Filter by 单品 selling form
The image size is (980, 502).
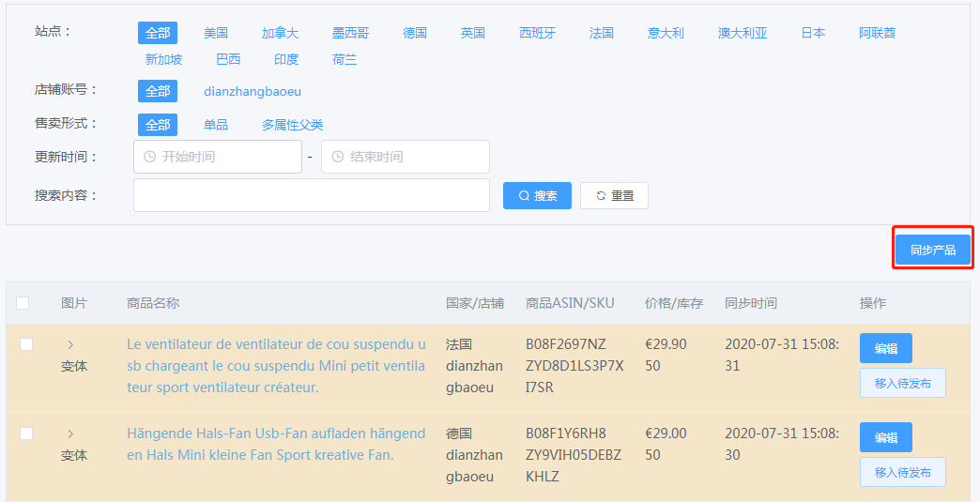[216, 125]
